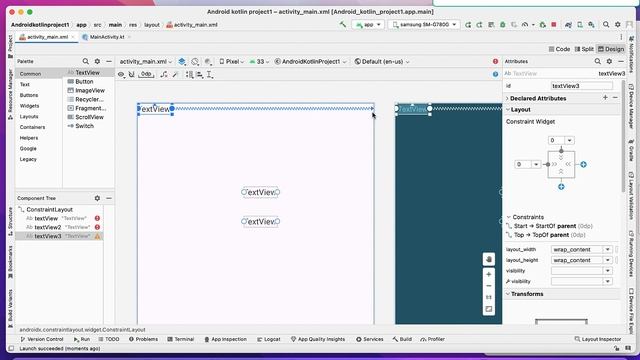The image size is (640, 360).
Task: Click the red Stop app icon
Action: (554, 24)
